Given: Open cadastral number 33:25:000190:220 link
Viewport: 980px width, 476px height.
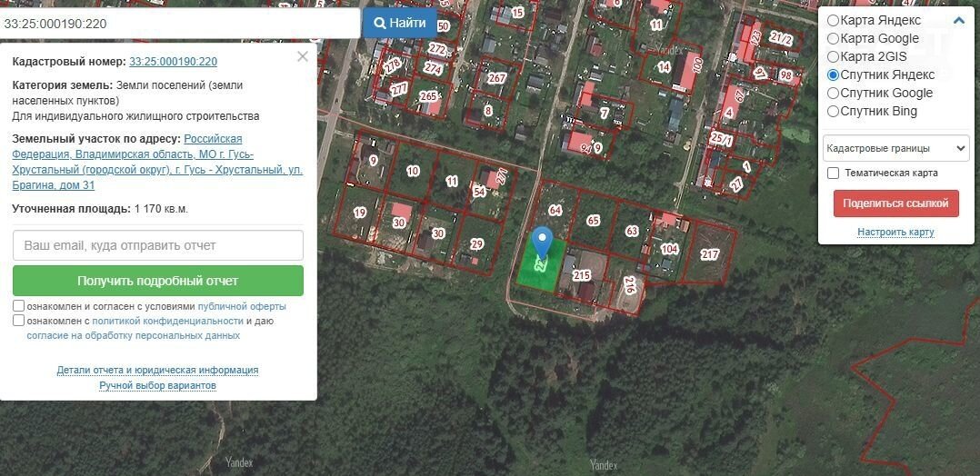Looking at the screenshot, I should pos(173,61).
